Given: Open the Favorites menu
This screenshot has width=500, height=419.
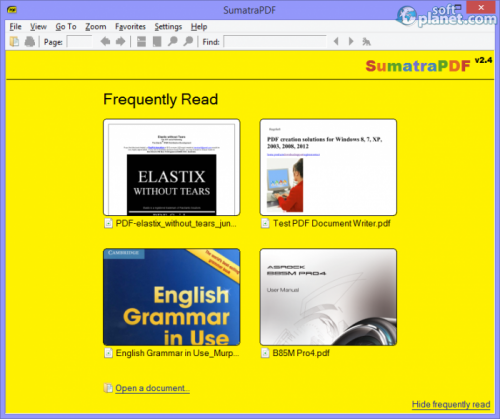Looking at the screenshot, I should pyautogui.click(x=130, y=27).
